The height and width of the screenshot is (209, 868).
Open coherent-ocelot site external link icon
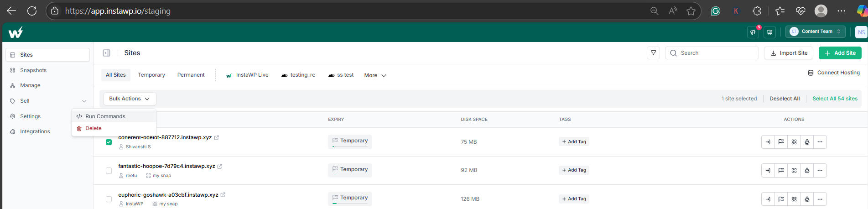[x=217, y=137]
